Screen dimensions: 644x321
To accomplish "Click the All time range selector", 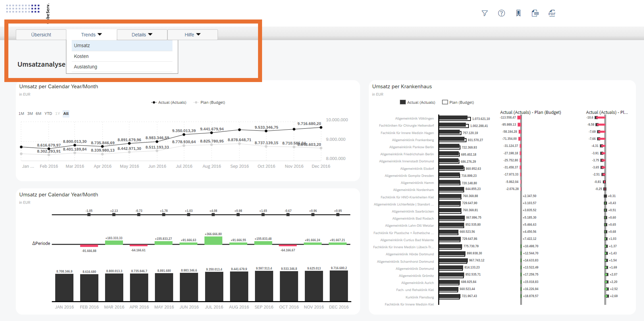I will tap(66, 114).
